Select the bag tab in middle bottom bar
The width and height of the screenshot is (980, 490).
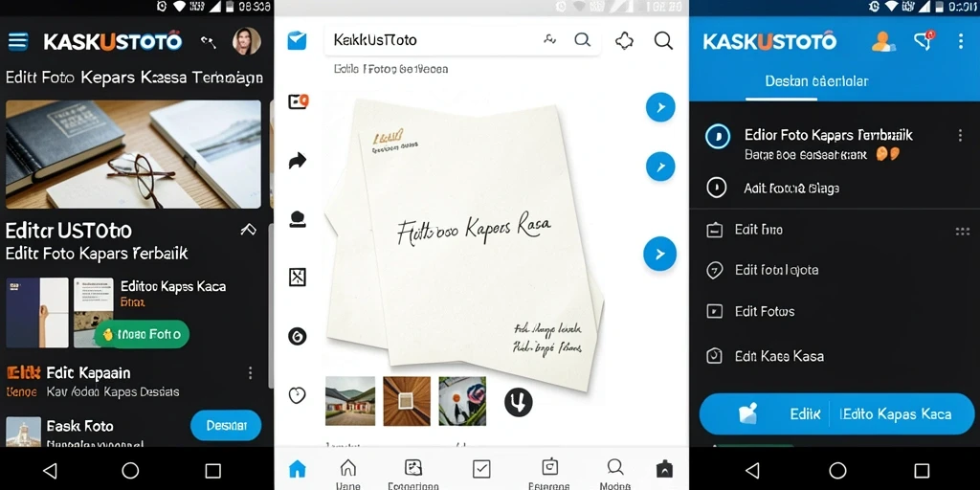(664, 469)
